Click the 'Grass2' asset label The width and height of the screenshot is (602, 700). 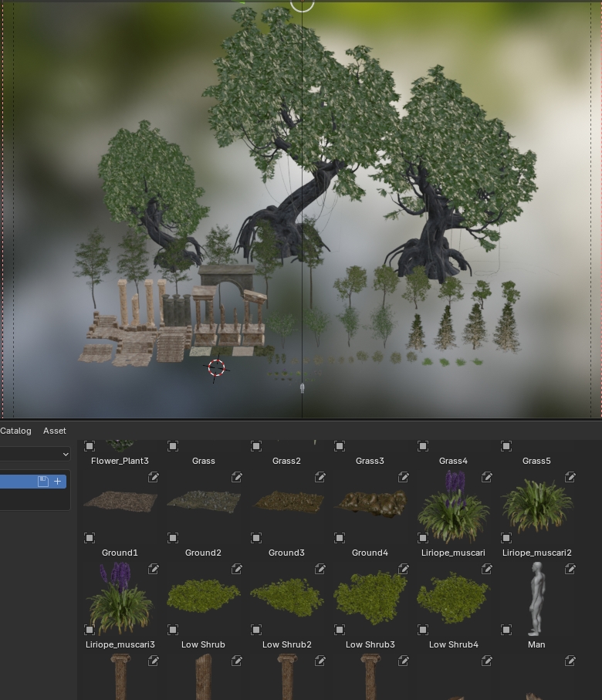286,461
